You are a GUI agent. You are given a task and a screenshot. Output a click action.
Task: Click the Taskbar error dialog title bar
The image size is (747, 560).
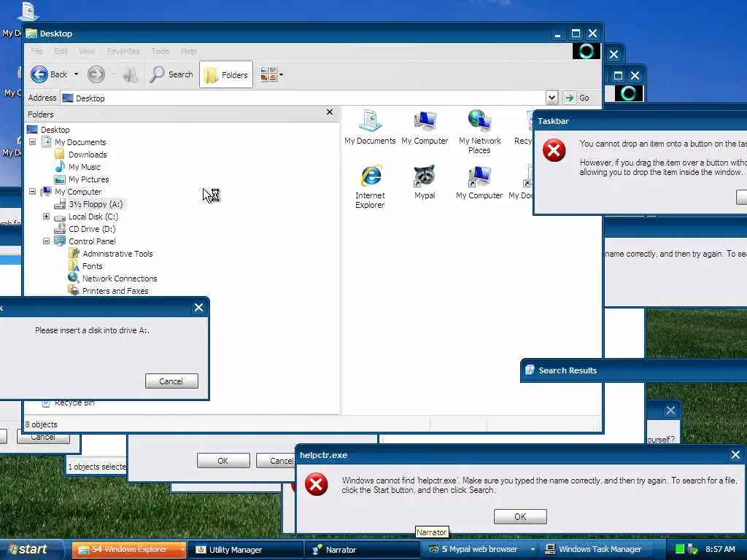[640, 121]
